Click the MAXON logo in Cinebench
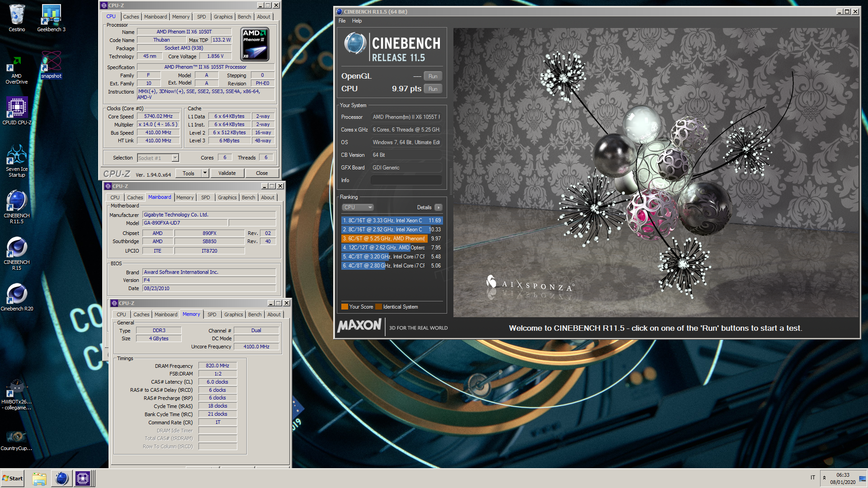 (x=360, y=326)
